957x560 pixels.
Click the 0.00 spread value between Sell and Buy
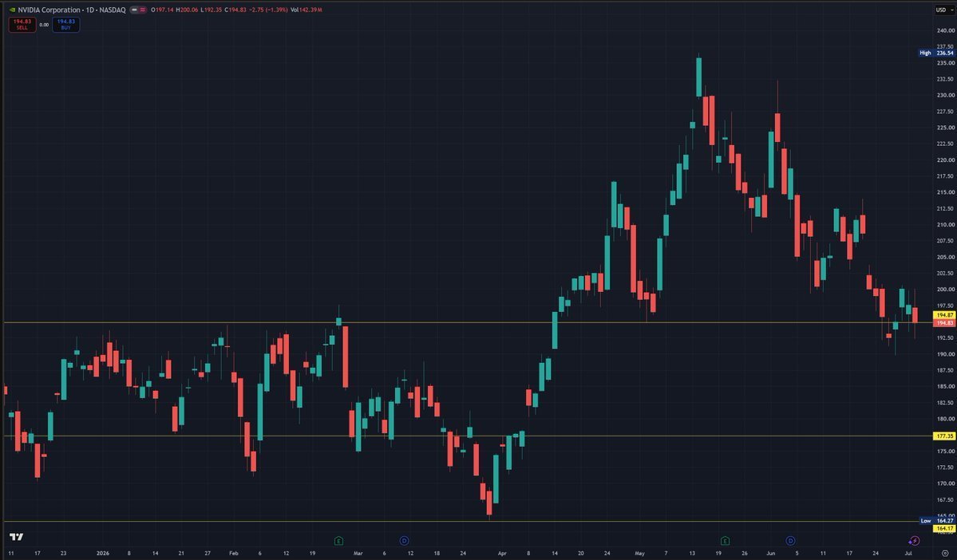tap(44, 25)
